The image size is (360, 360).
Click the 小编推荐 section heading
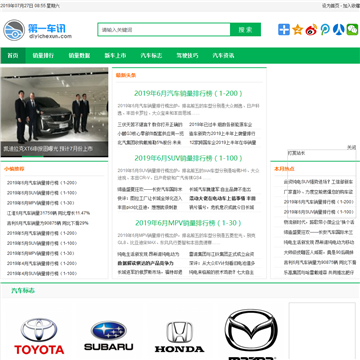click(x=14, y=169)
